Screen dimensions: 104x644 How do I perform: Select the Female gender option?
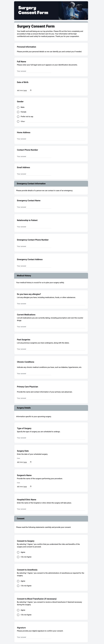pyautogui.click(x=18, y=112)
